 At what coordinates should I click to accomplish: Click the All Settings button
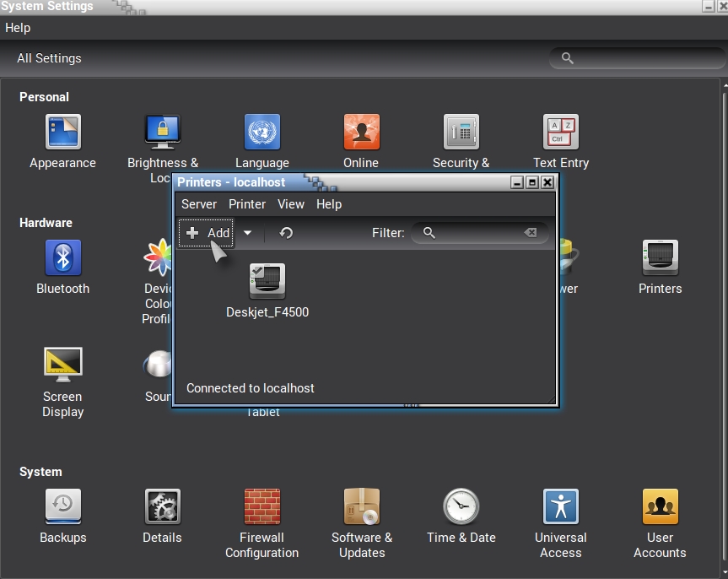pos(49,58)
